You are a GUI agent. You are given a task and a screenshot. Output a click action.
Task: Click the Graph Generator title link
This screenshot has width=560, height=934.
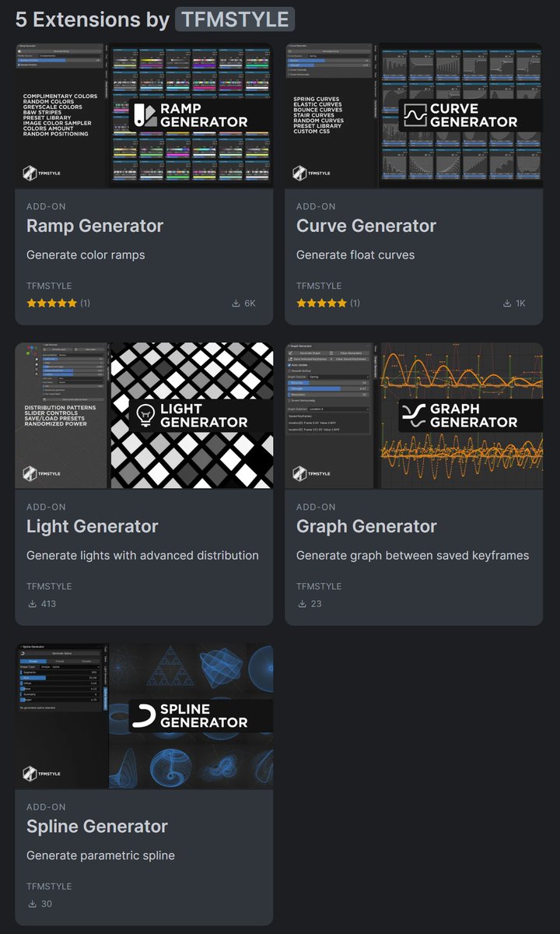point(366,527)
